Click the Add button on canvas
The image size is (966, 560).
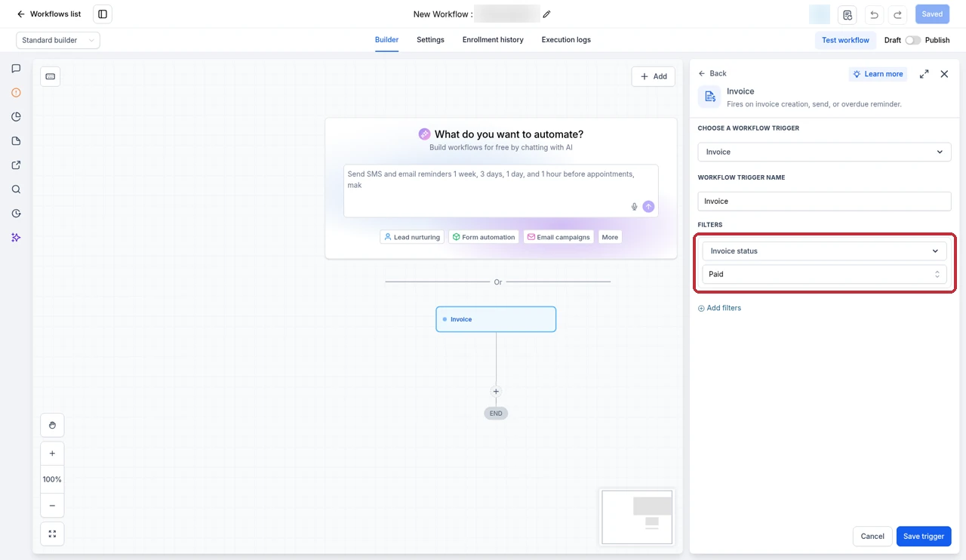[654, 76]
